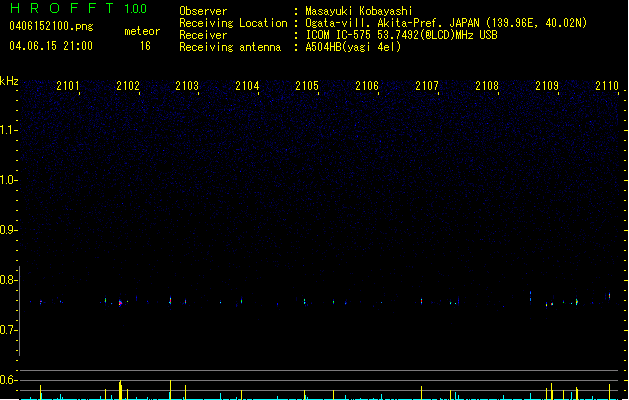Click time marker 2105
This screenshot has height=400, width=629.
point(307,86)
